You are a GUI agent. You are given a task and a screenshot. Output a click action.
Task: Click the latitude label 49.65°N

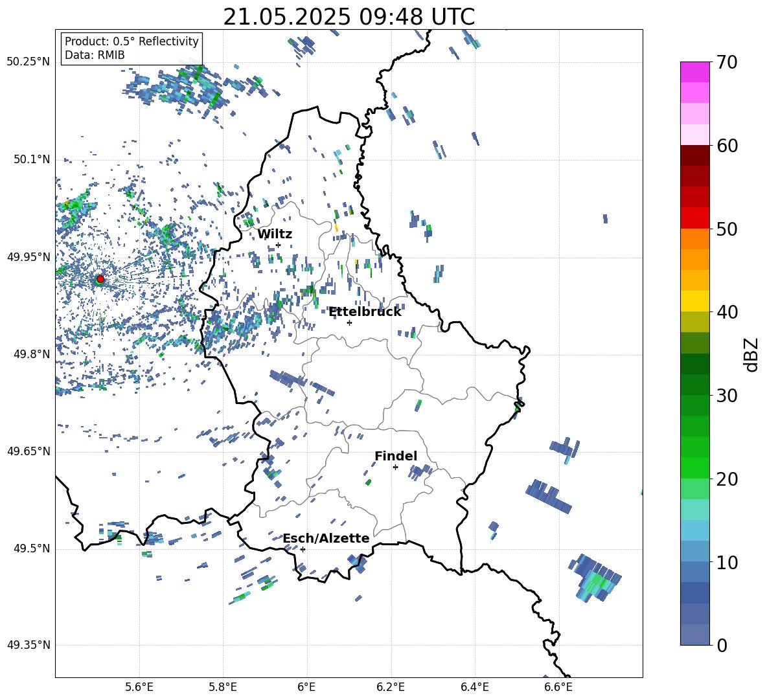[29, 451]
